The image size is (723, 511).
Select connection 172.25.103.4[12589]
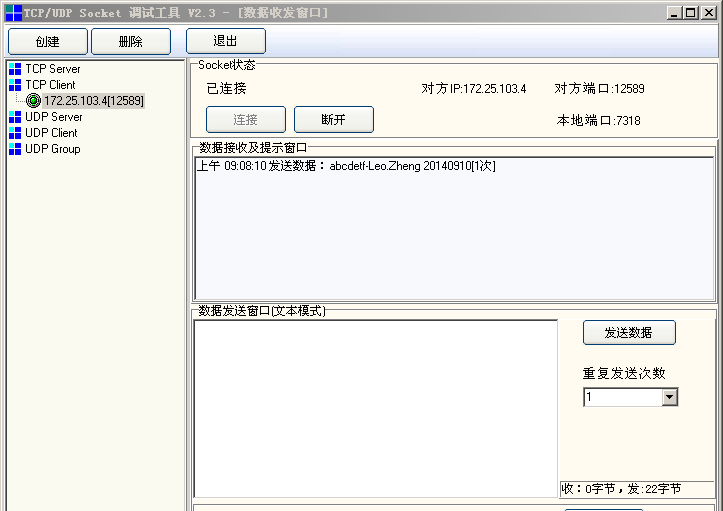pos(94,101)
